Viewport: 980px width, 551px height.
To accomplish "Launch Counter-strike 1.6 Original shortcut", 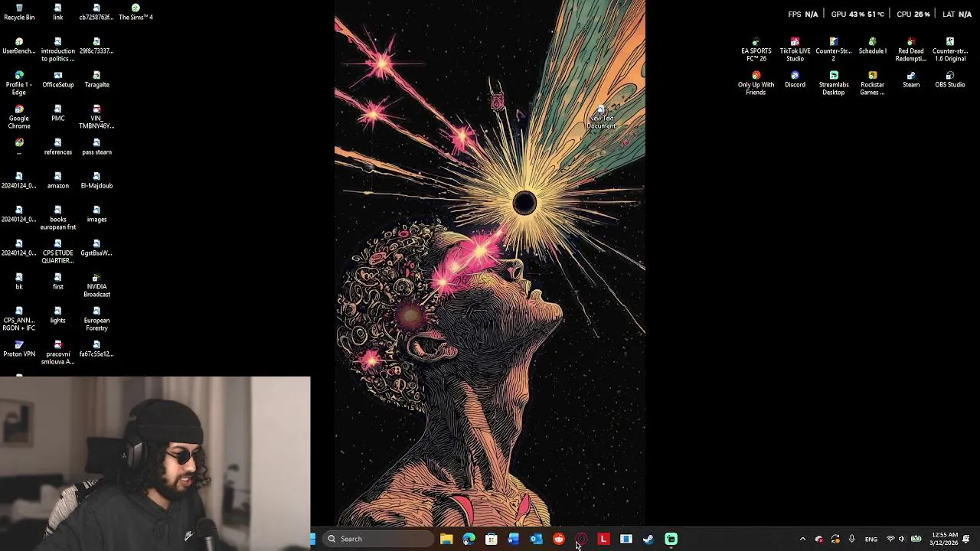I will click(x=949, y=49).
